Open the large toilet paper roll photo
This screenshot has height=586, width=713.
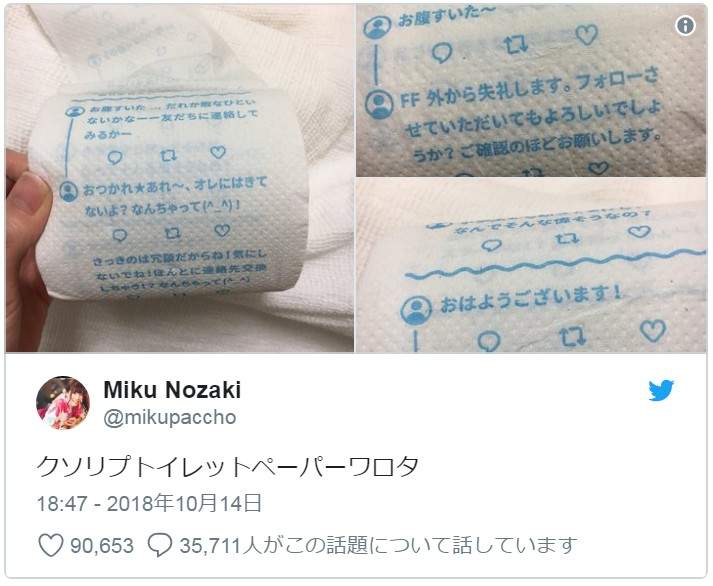180,178
